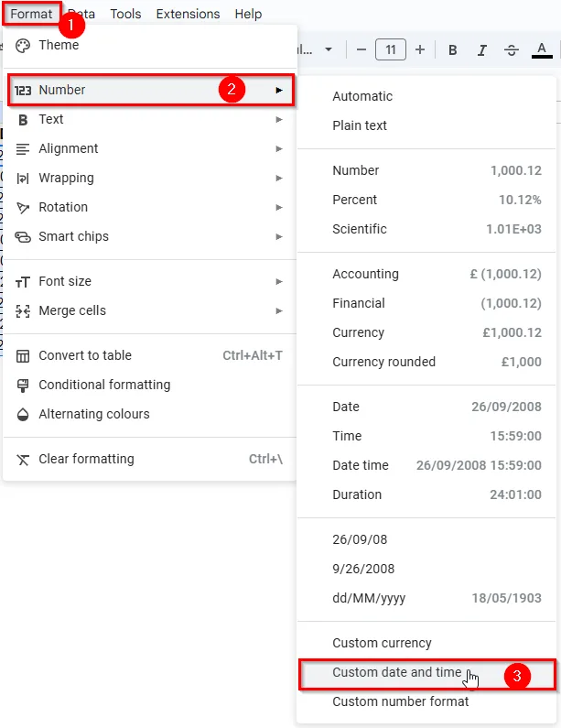Choose Currency rounded format
Viewport: 561px width, 728px height.
(426, 362)
